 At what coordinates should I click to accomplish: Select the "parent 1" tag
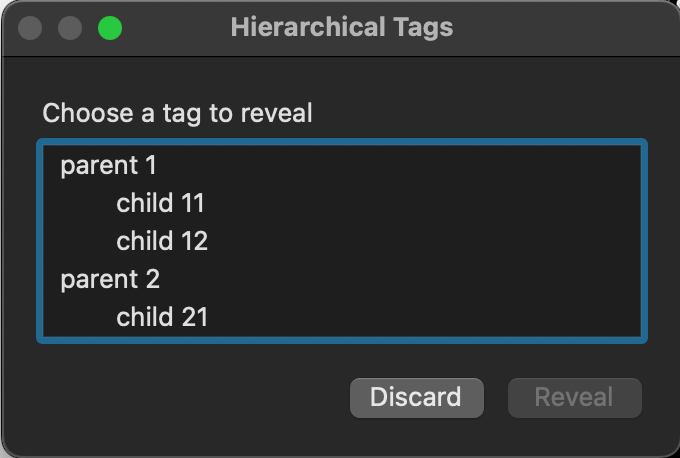click(108, 165)
